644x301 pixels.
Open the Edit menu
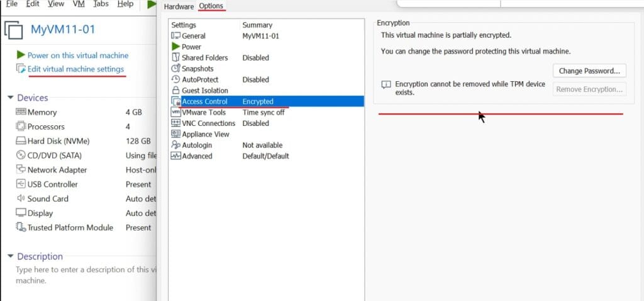tap(33, 4)
